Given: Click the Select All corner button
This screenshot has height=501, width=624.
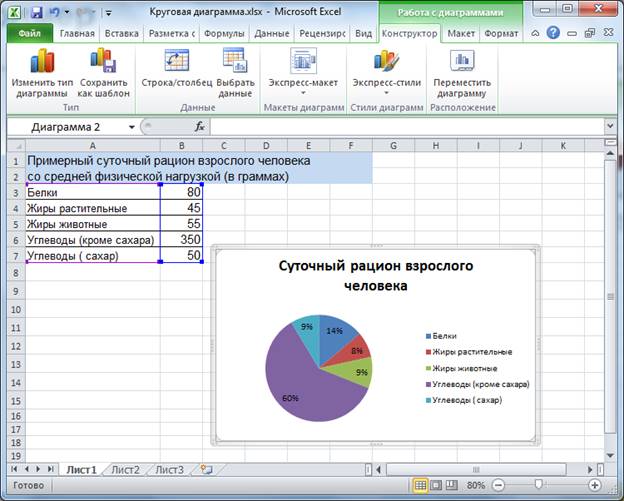Looking at the screenshot, I should 16,146.
